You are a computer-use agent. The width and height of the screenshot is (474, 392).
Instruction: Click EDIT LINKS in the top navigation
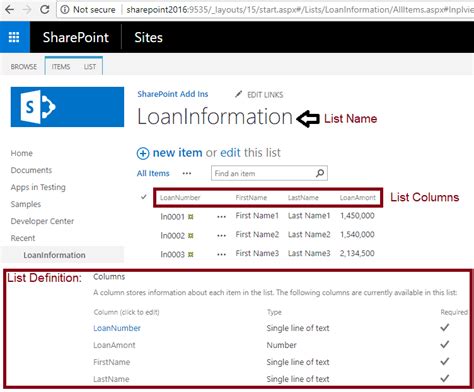[x=265, y=95]
